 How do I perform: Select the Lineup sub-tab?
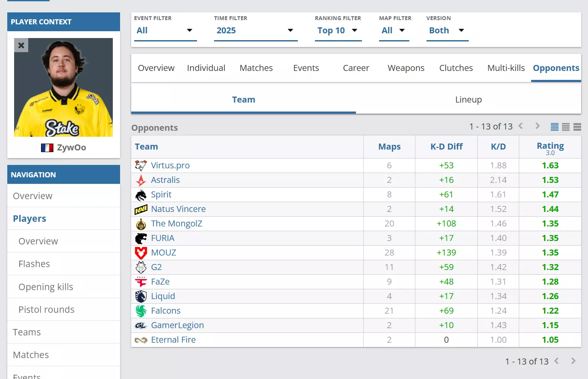(468, 100)
